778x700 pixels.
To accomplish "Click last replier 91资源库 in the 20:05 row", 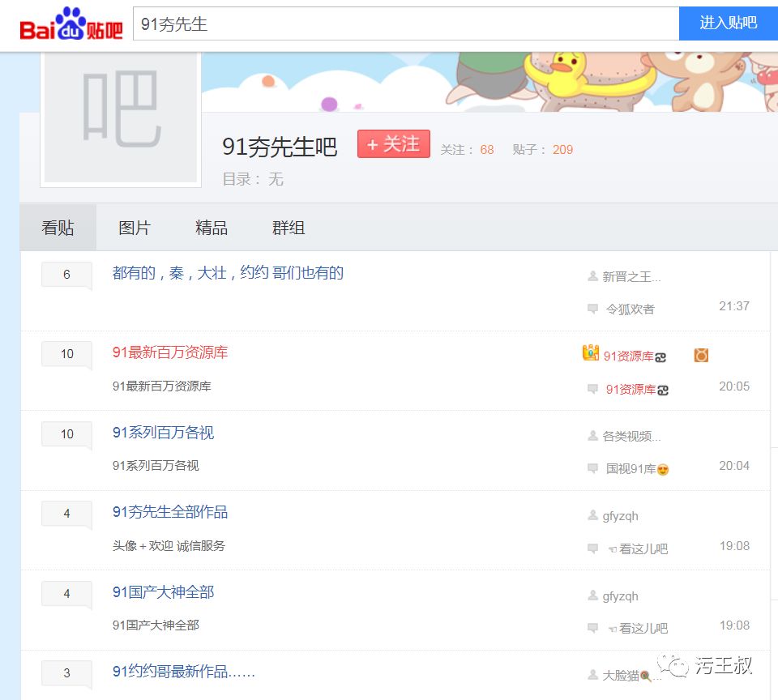I will (637, 390).
